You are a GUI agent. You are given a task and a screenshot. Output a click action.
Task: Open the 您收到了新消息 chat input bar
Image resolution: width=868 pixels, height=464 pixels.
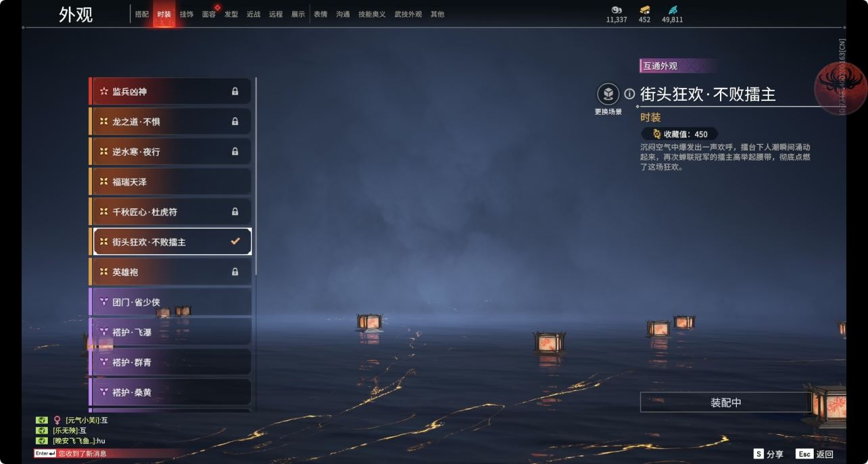point(108,453)
